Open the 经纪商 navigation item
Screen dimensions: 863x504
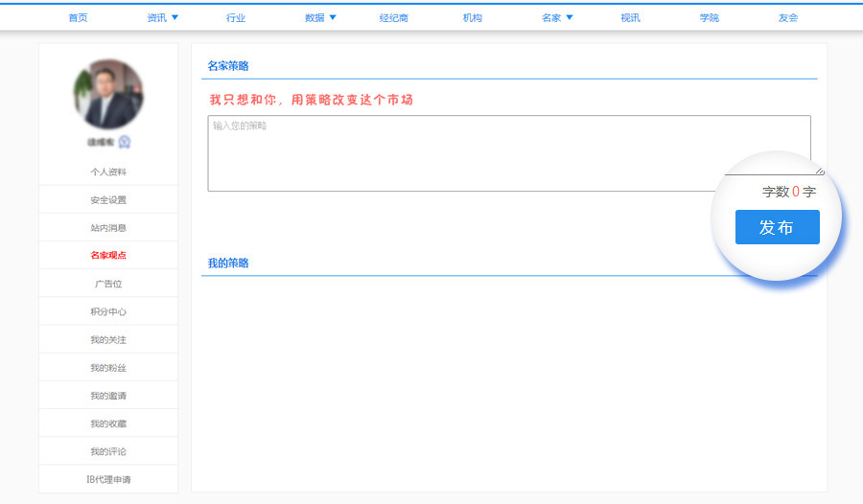(x=393, y=18)
